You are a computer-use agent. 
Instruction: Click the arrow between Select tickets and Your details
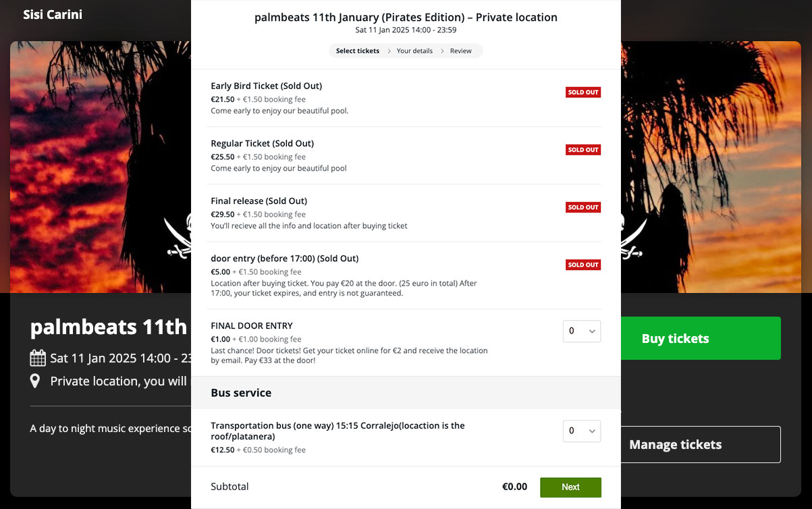389,51
